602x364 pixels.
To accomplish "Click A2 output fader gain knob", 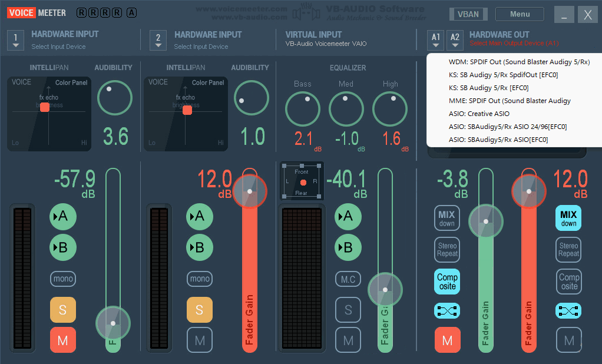I will click(x=529, y=191).
